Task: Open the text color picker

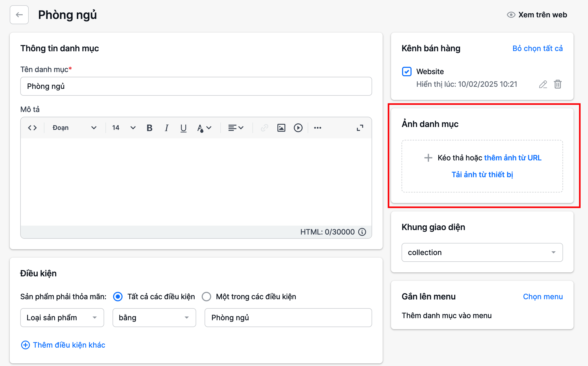Action: [204, 128]
